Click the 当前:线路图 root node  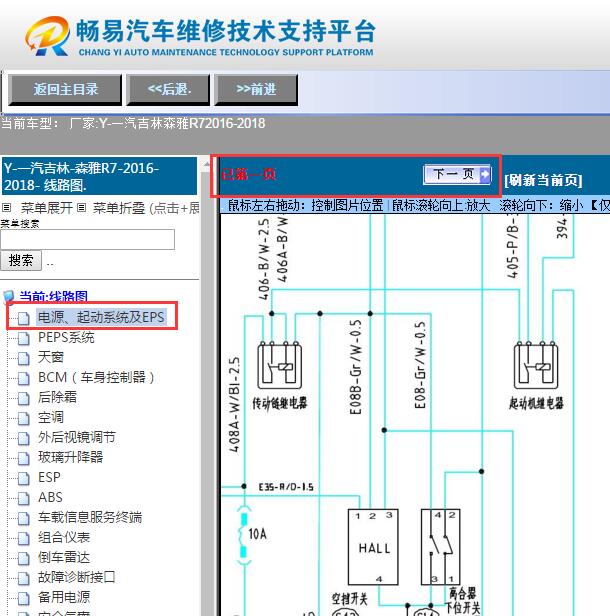click(53, 297)
